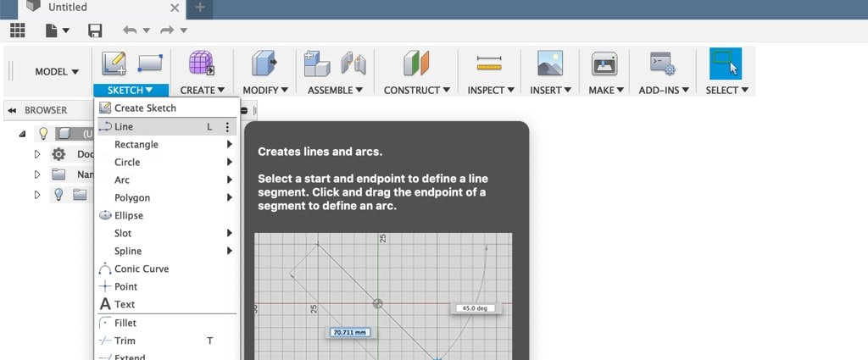Undo the last action arrow

(130, 30)
